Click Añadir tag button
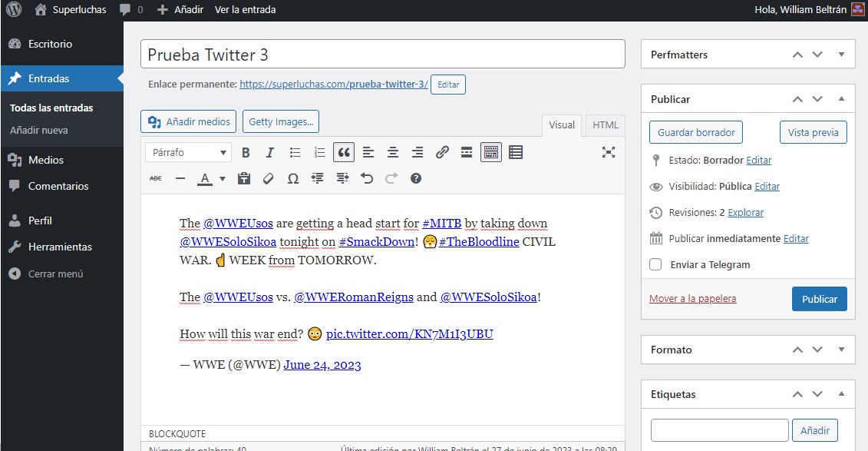This screenshot has height=451, width=868. [x=815, y=430]
